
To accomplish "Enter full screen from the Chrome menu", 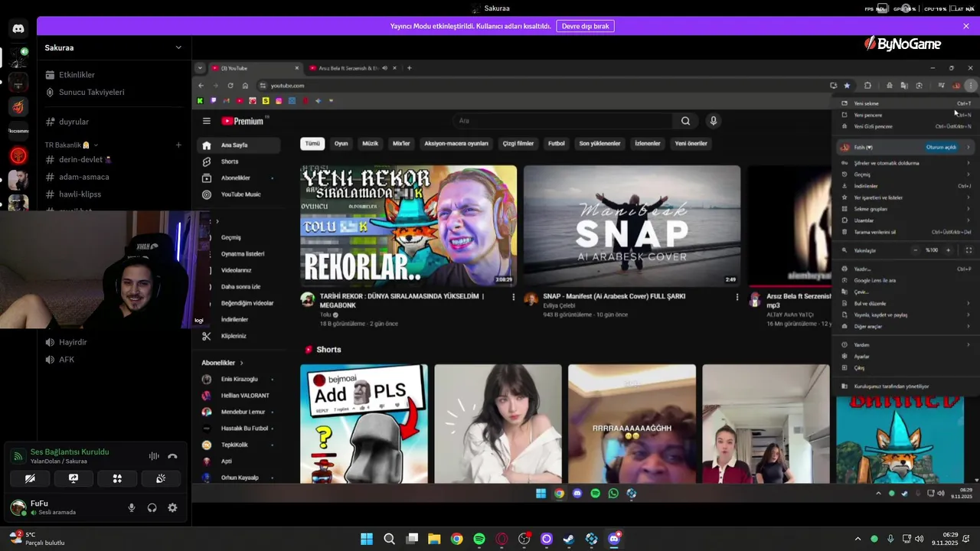I will pos(969,250).
